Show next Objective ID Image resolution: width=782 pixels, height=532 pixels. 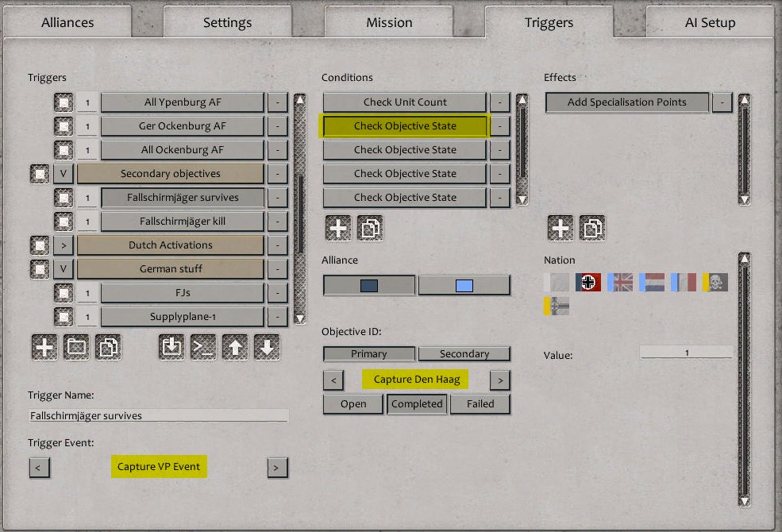(x=499, y=380)
